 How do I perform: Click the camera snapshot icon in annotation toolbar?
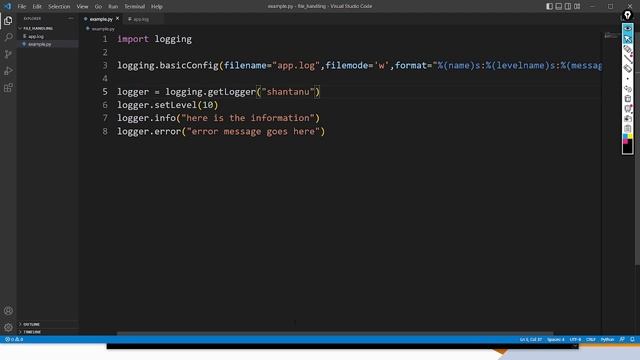click(x=628, y=118)
